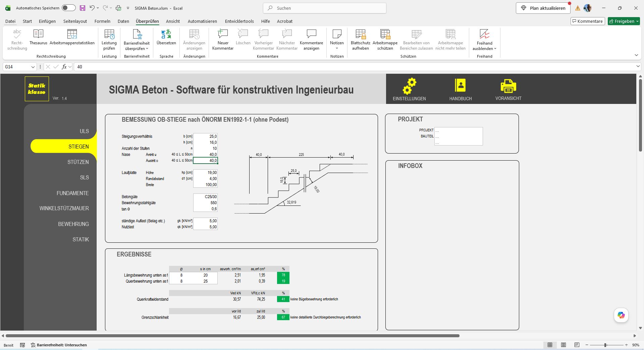
Task: Open VORANSICHT print preview
Action: [x=508, y=90]
